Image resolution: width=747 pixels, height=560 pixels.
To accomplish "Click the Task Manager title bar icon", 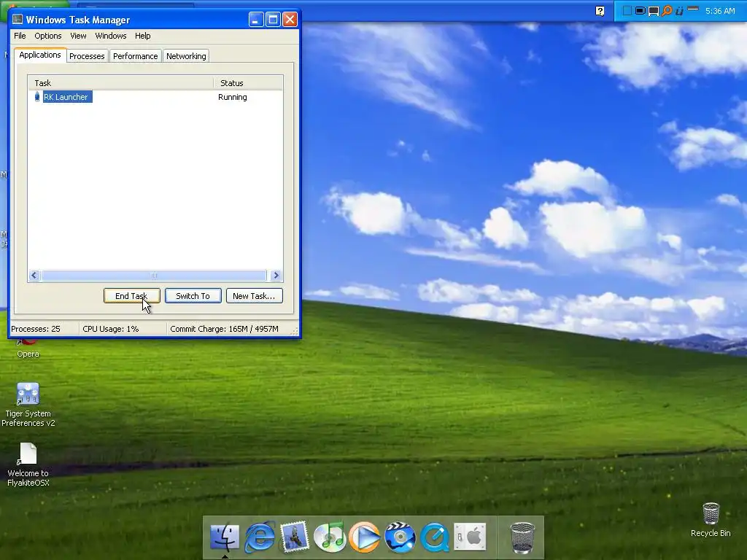I will pos(18,19).
